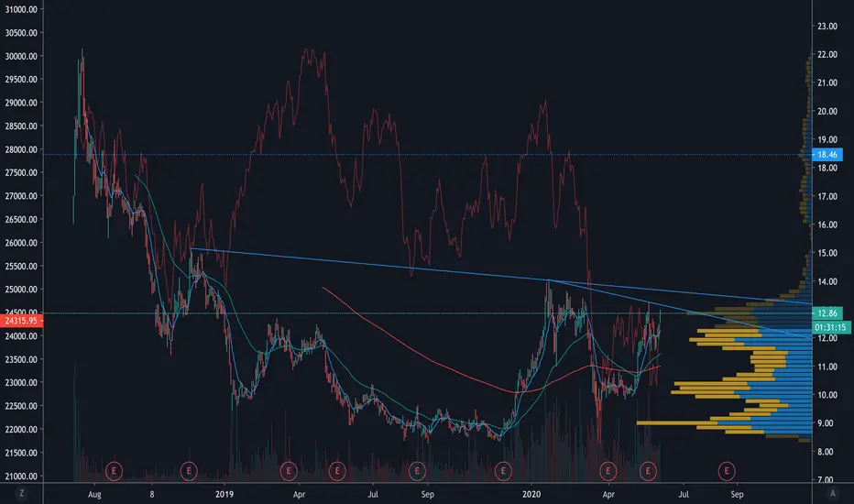Click the 21000.00 left axis label
The width and height of the screenshot is (854, 504).
click(21, 477)
